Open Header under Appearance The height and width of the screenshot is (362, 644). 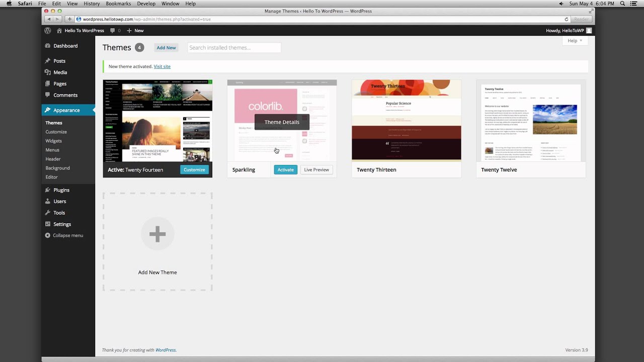[x=53, y=159]
